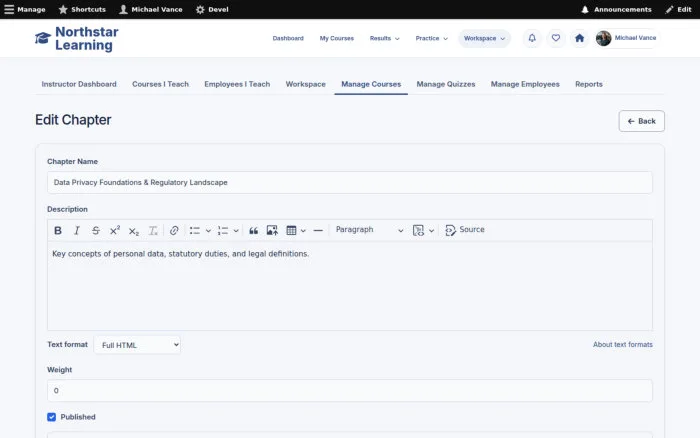Go to the Dashboard nav link
The image size is (700, 438).
click(x=288, y=38)
